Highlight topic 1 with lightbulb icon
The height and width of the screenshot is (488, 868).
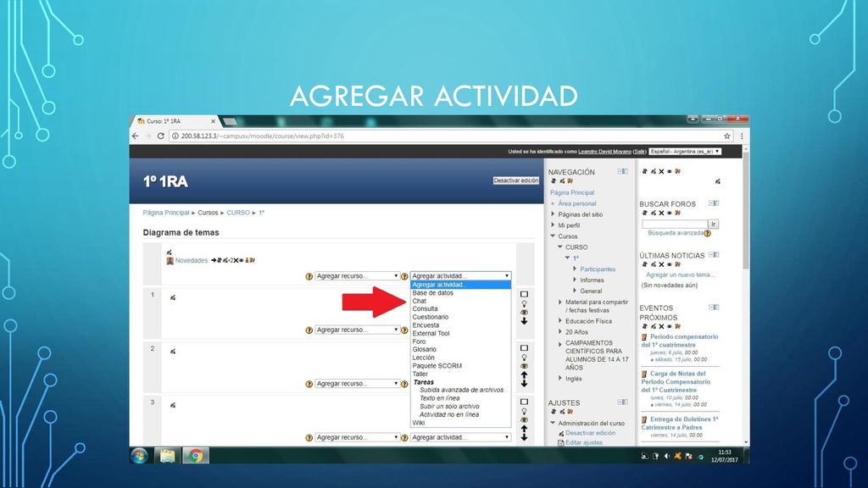[524, 304]
